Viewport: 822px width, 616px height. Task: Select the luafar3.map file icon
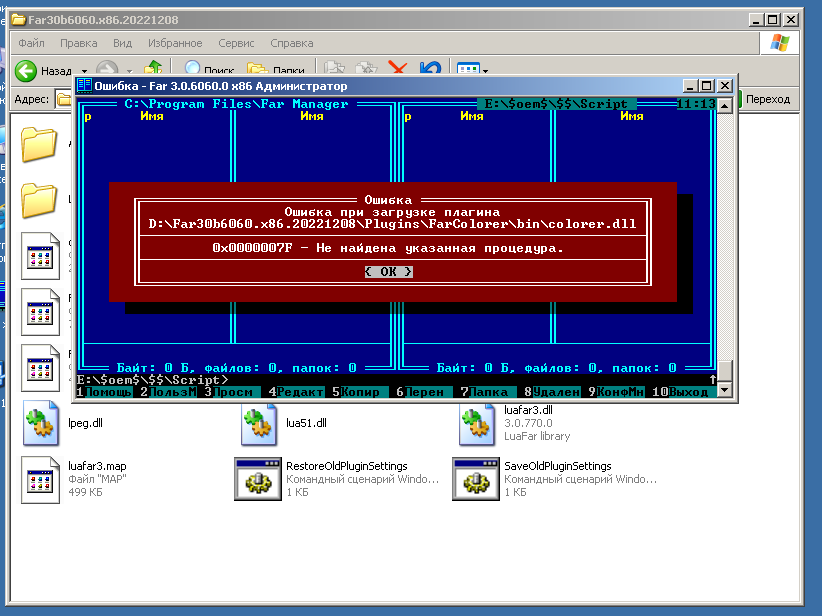click(40, 480)
